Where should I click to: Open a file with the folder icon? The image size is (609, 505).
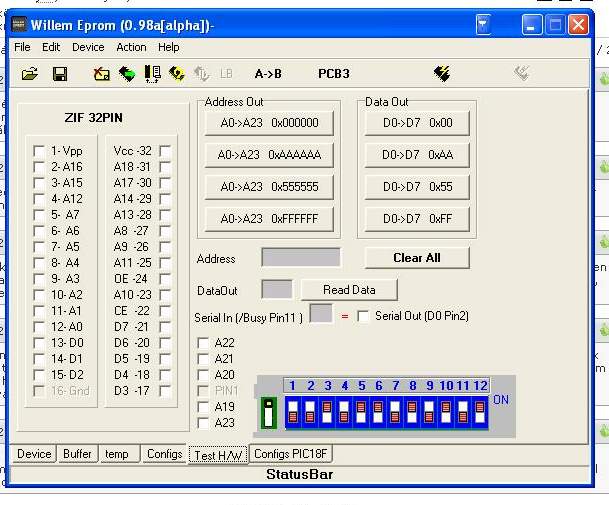pyautogui.click(x=30, y=74)
